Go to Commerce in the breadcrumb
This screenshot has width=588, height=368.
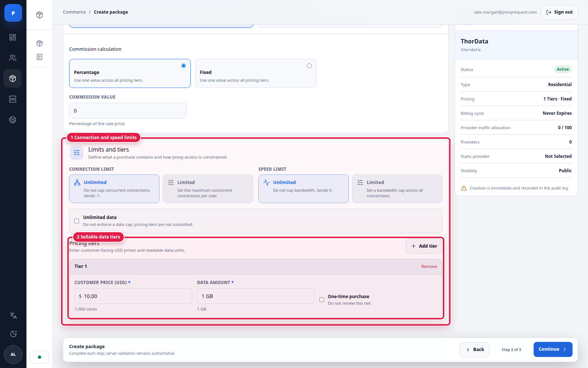(74, 12)
